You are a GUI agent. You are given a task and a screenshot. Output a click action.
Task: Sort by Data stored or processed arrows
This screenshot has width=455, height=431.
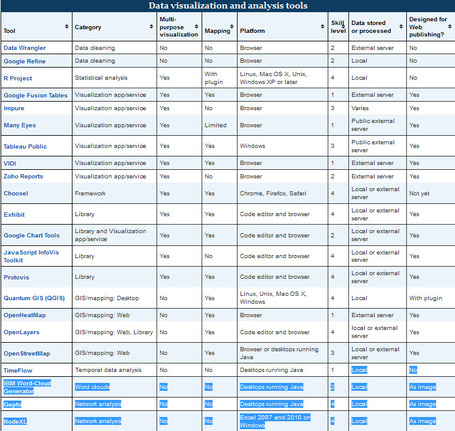401,26
